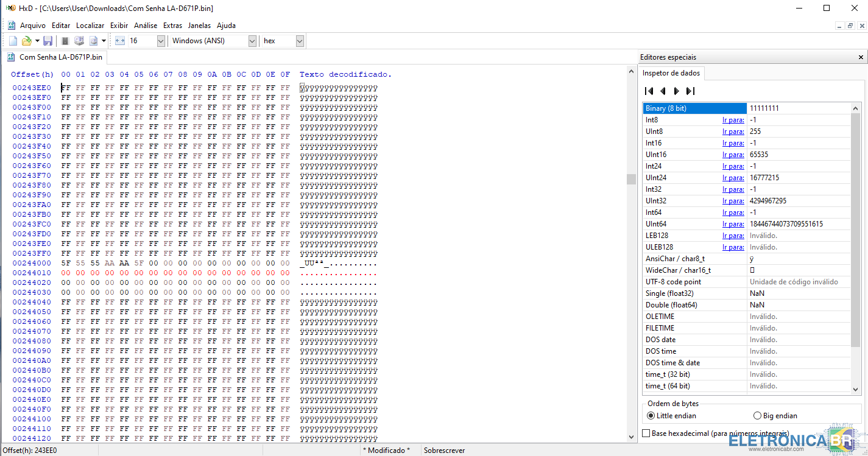Screen dimensions: 868x456
Task: Click the New file toolbar icon
Action: point(13,41)
